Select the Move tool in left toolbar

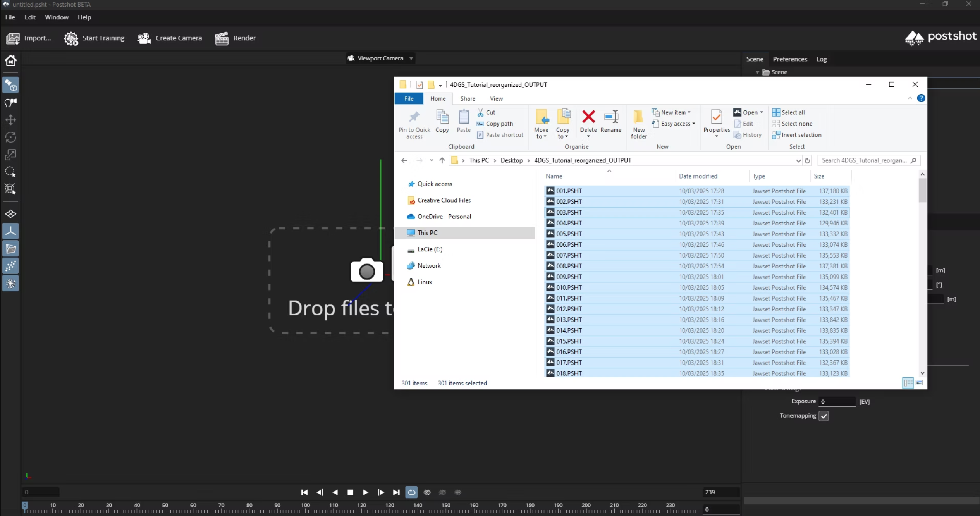tap(10, 120)
